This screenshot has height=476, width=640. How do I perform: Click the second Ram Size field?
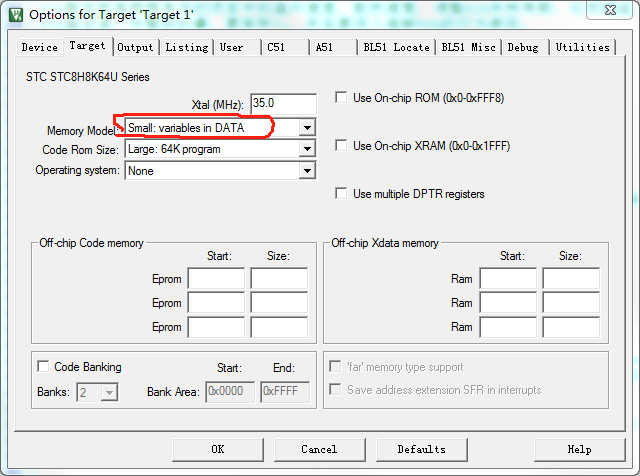[x=571, y=303]
